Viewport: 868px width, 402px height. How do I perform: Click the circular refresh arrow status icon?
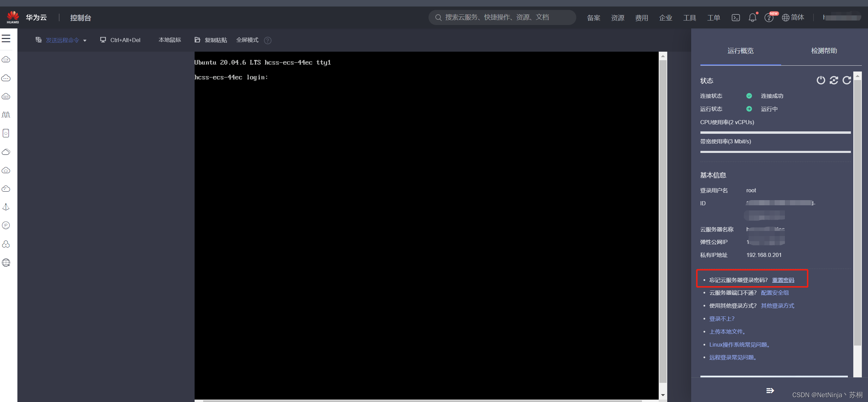coord(846,80)
